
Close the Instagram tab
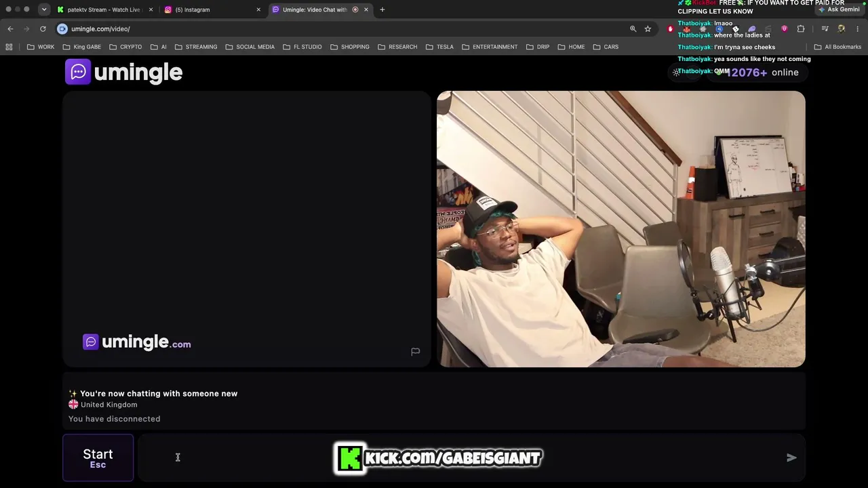coord(258,9)
